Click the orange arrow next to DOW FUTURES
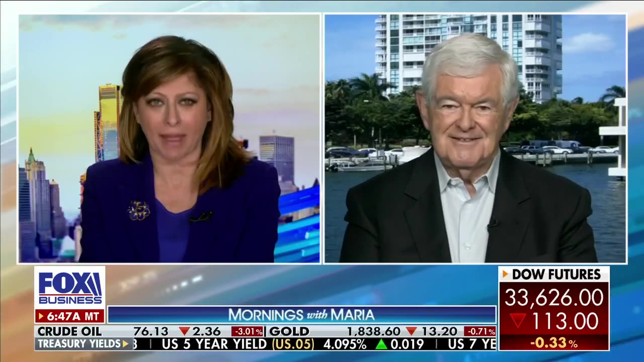Viewport: 644px width, 362px height. tap(506, 274)
